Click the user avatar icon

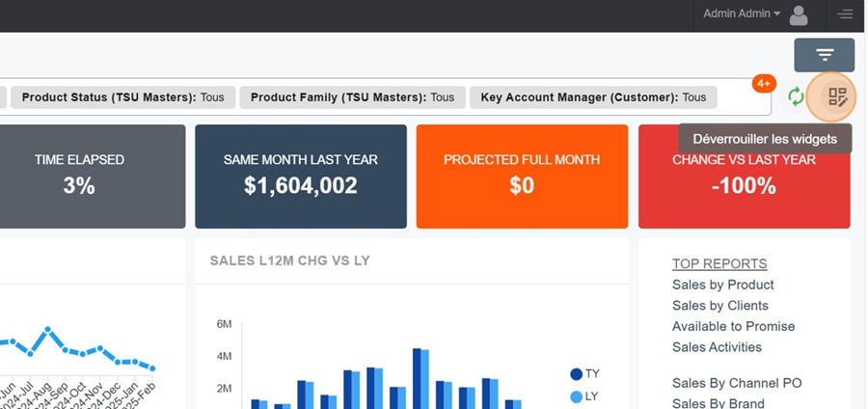point(799,14)
